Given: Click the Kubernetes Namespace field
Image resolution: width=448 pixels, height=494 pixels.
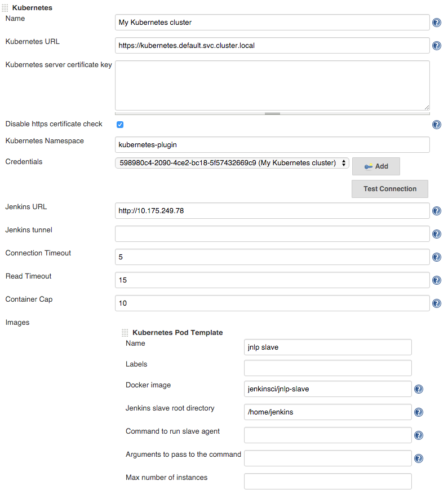Looking at the screenshot, I should [x=272, y=144].
